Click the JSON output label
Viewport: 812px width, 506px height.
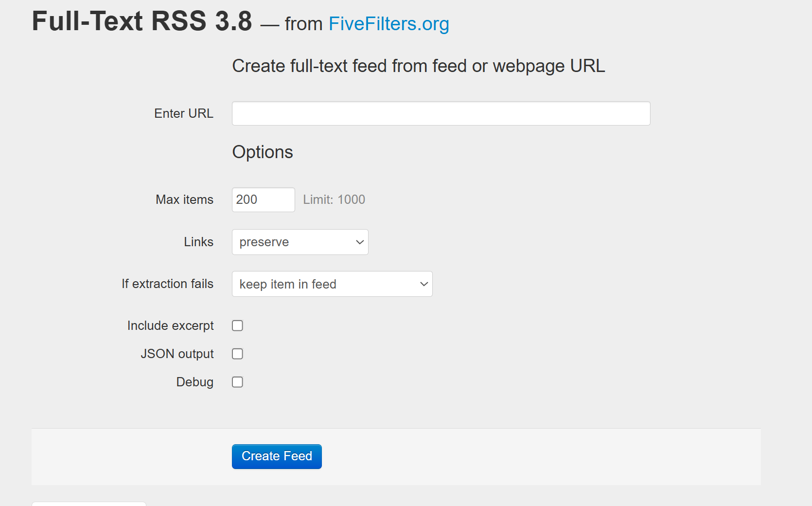click(177, 354)
